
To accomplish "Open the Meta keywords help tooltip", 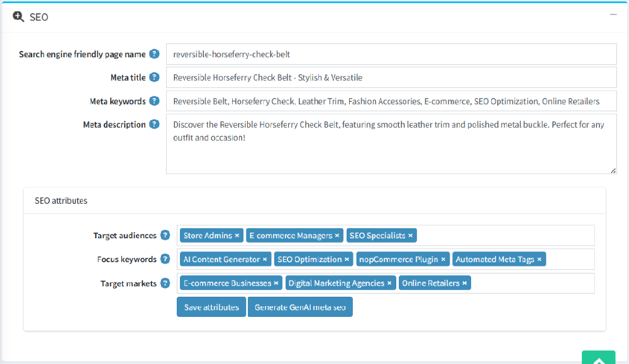I will point(154,101).
